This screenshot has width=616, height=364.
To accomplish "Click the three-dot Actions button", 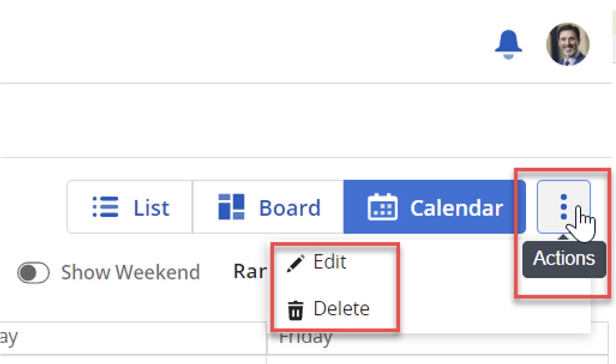I will (563, 207).
